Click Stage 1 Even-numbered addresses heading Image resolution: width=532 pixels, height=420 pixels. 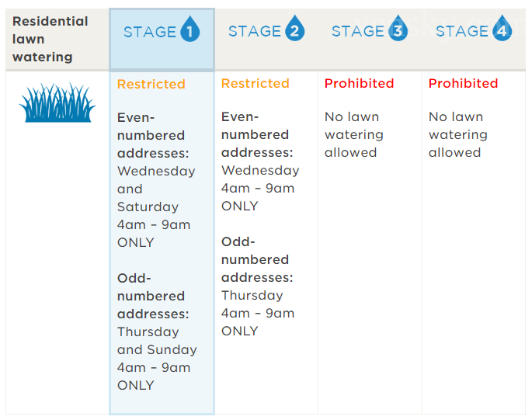(153, 135)
